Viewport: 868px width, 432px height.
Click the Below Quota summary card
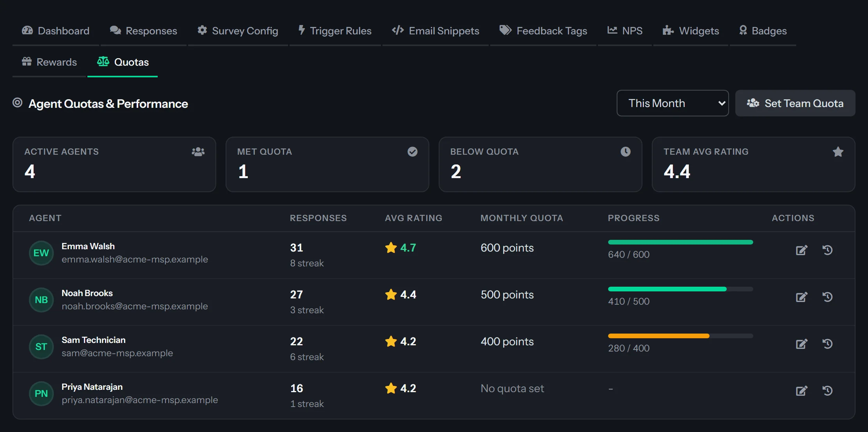541,164
